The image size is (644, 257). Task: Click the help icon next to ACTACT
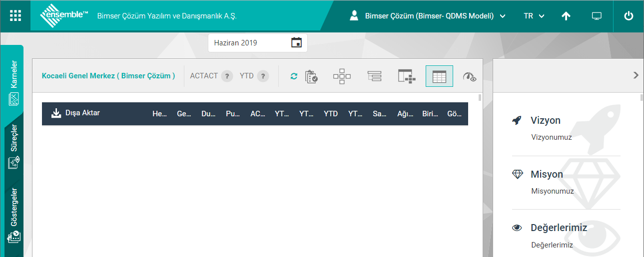[227, 76]
